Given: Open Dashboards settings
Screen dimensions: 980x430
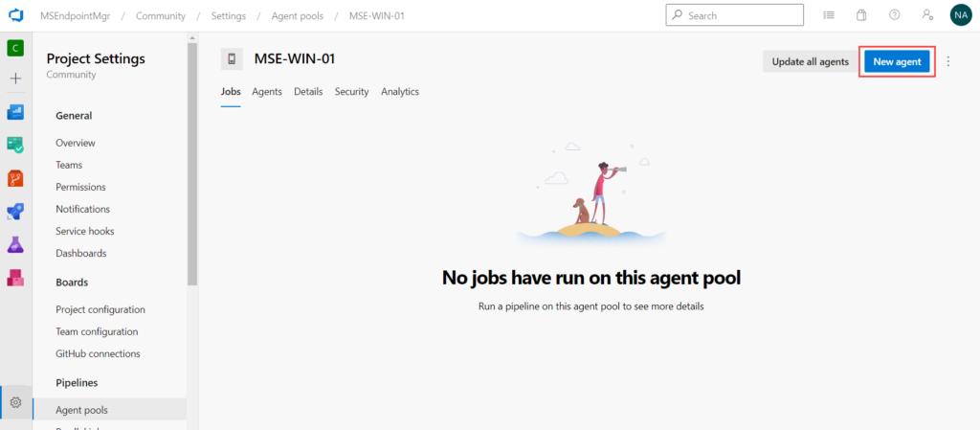Looking at the screenshot, I should 80,253.
